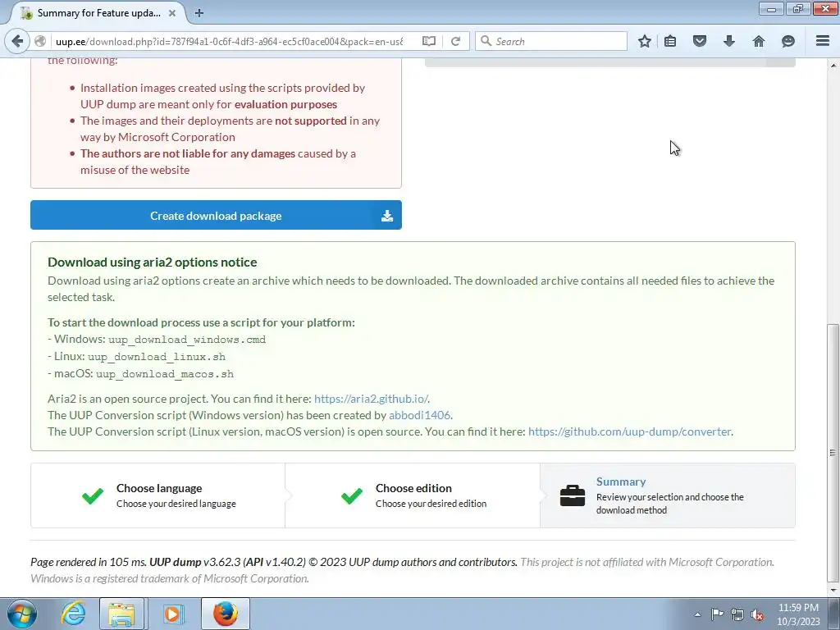Show hidden system tray icons arrow

tap(697, 614)
